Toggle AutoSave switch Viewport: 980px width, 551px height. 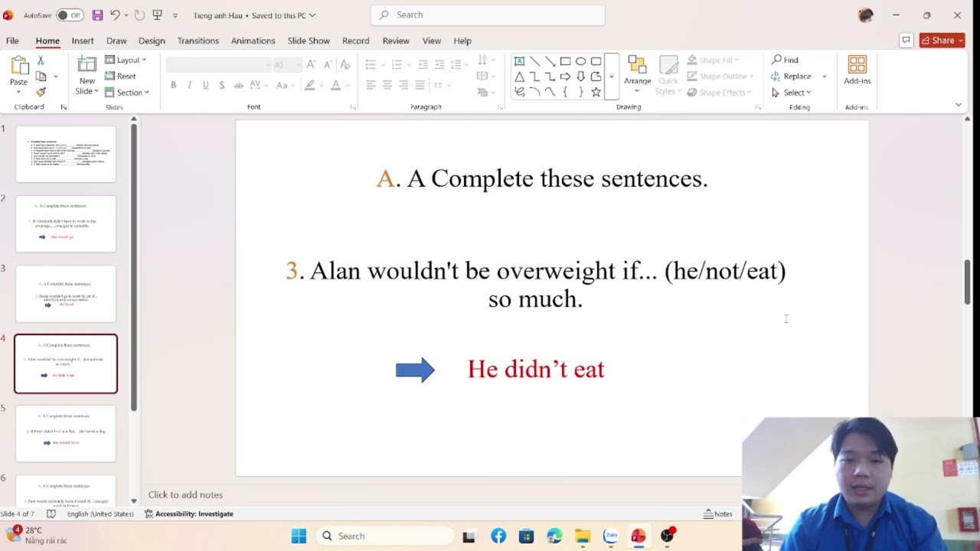70,15
